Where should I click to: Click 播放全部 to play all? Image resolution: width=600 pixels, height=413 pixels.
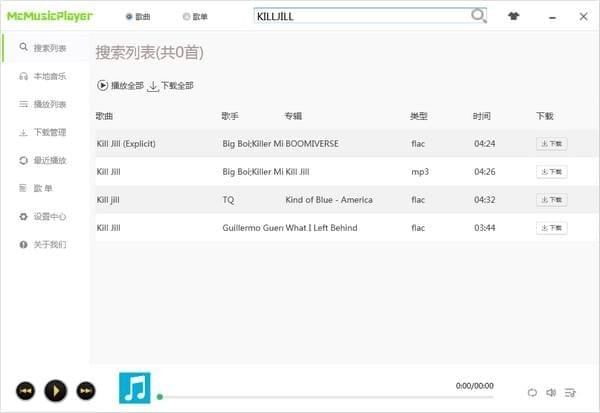(x=121, y=85)
